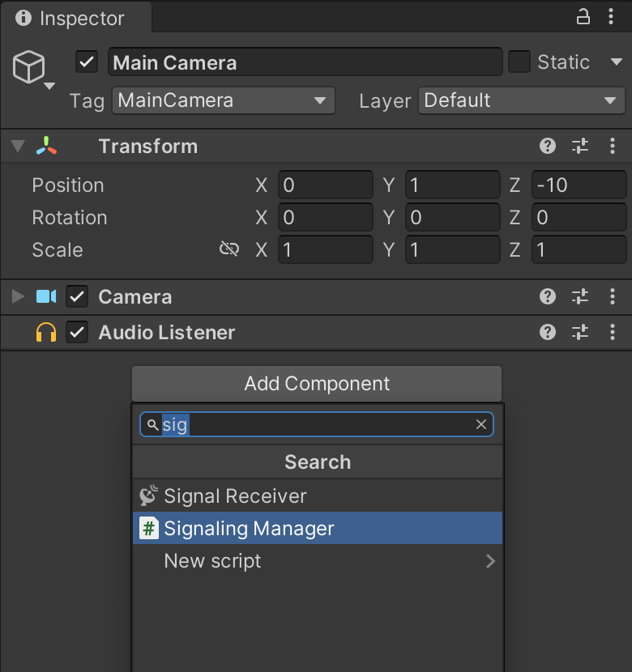Click the Audio Listener component title
Screen dimensions: 632x672
167,333
